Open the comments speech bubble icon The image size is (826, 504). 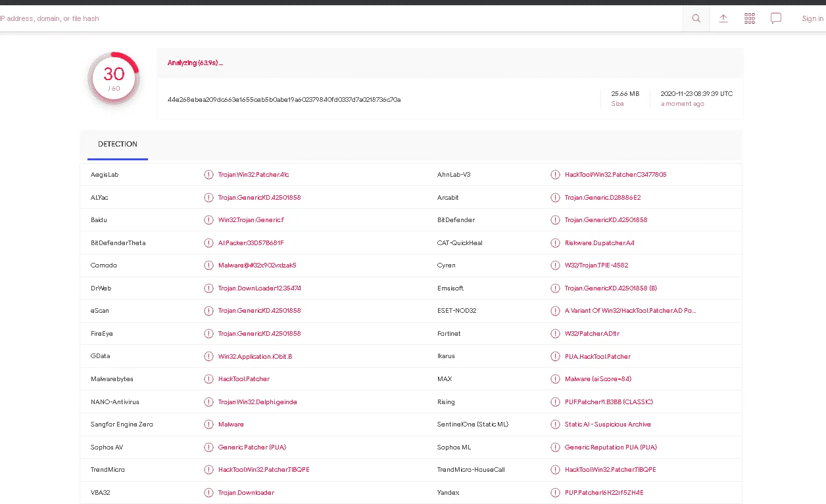[x=776, y=18]
